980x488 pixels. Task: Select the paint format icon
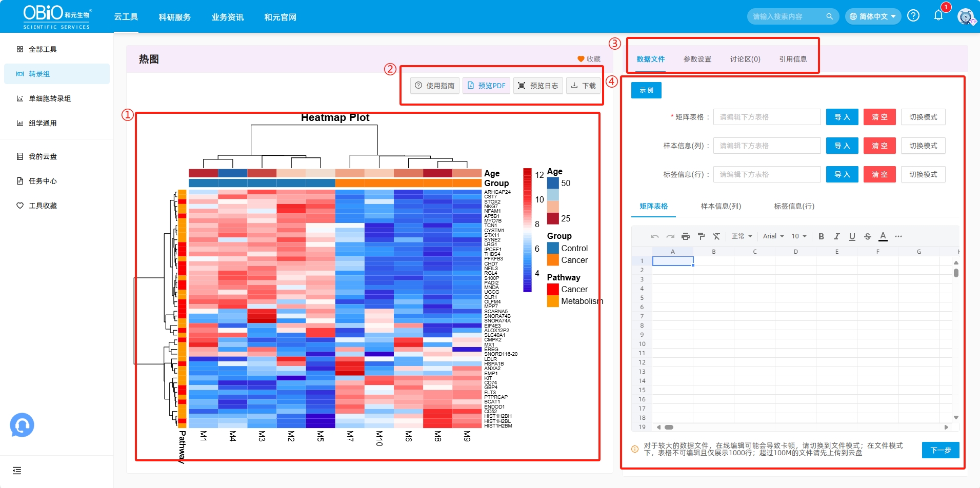click(x=701, y=236)
